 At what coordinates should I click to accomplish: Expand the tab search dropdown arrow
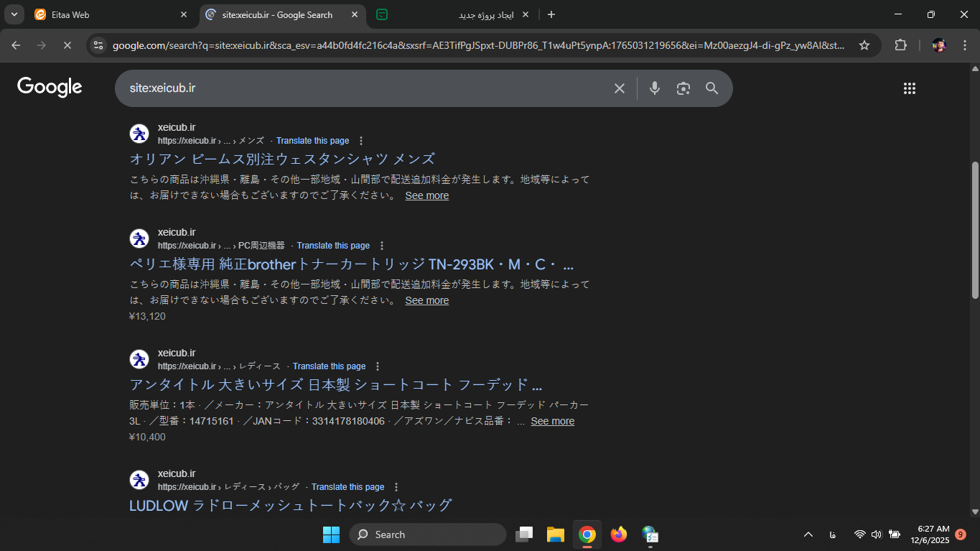[x=14, y=14]
